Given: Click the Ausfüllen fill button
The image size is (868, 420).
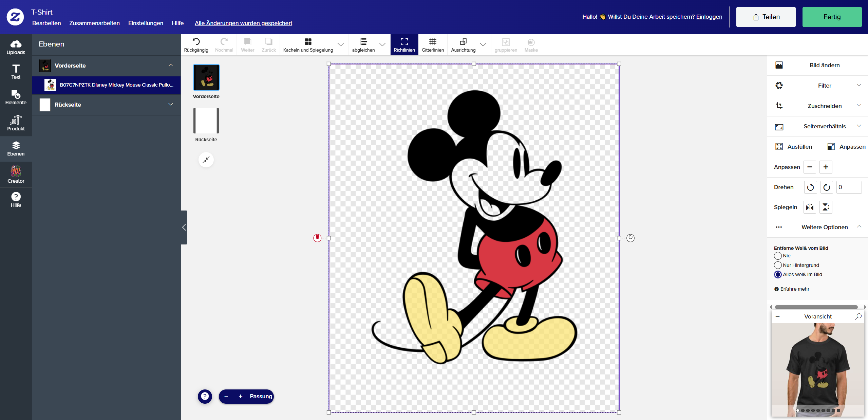Looking at the screenshot, I should (x=793, y=147).
